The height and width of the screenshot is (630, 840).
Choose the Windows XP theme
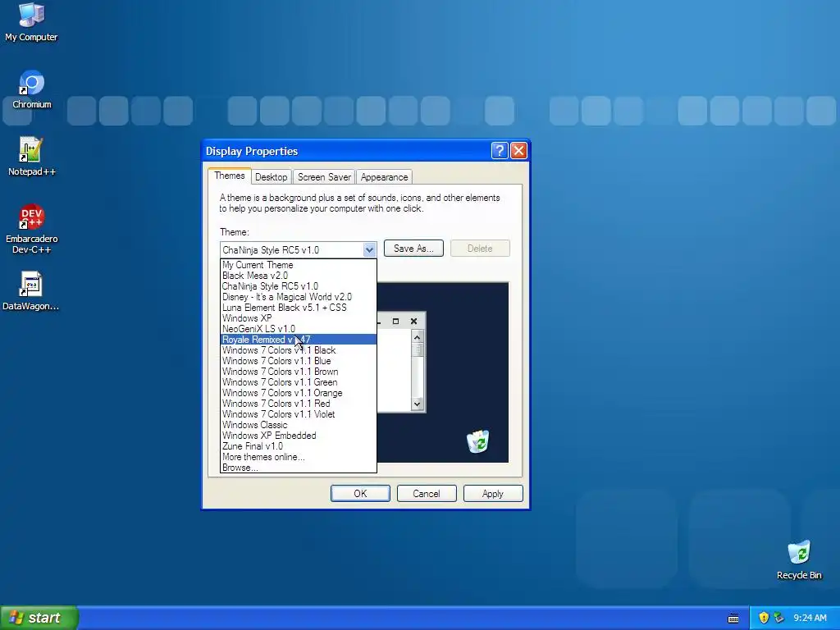pos(299,318)
